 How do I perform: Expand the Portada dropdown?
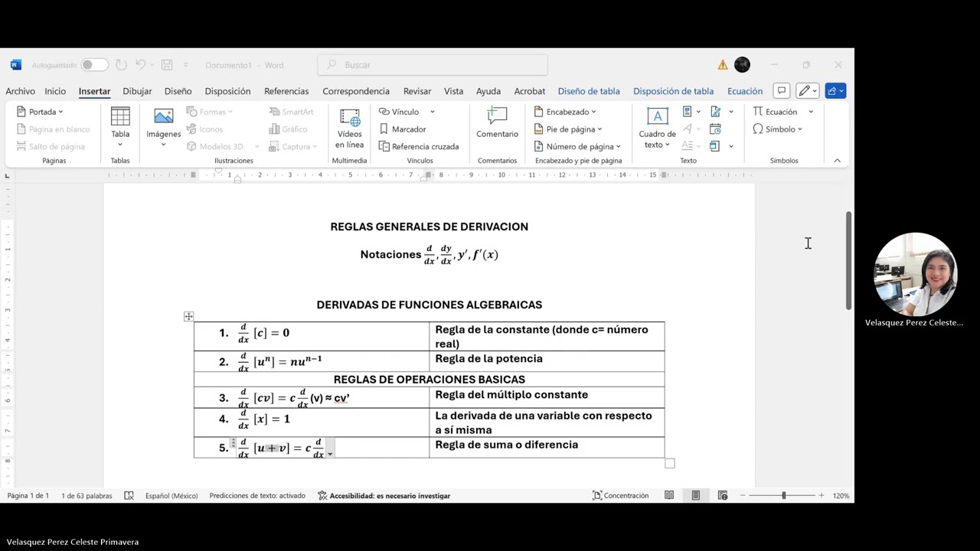(x=60, y=112)
